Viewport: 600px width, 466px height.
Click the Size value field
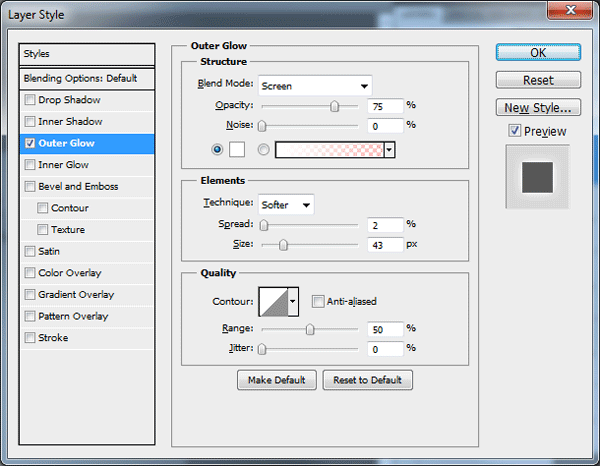(385, 245)
